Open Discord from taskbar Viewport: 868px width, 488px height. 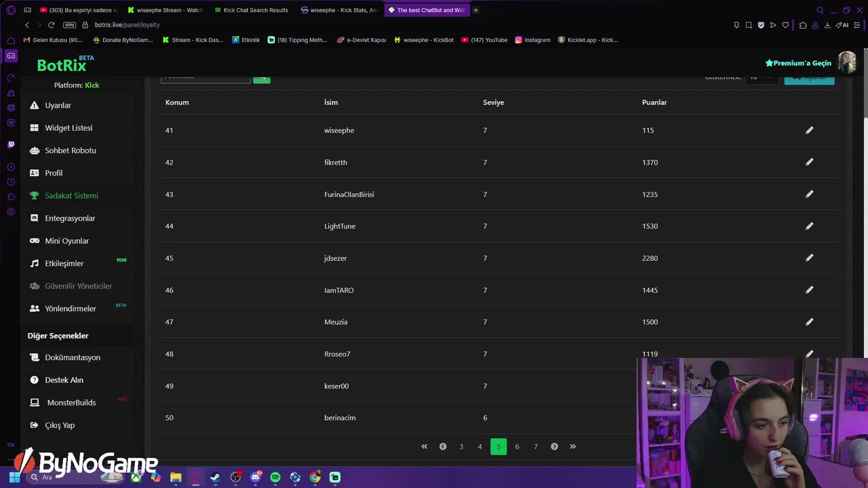coord(256,477)
